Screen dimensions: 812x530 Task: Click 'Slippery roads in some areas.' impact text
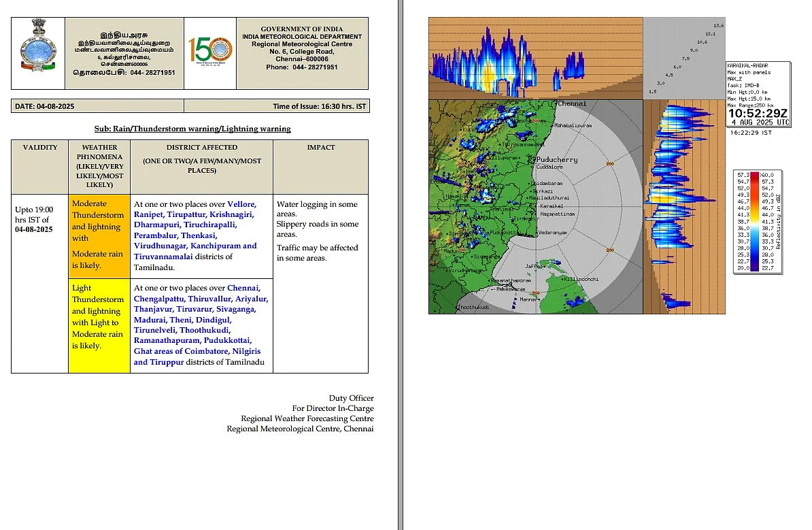tap(318, 229)
